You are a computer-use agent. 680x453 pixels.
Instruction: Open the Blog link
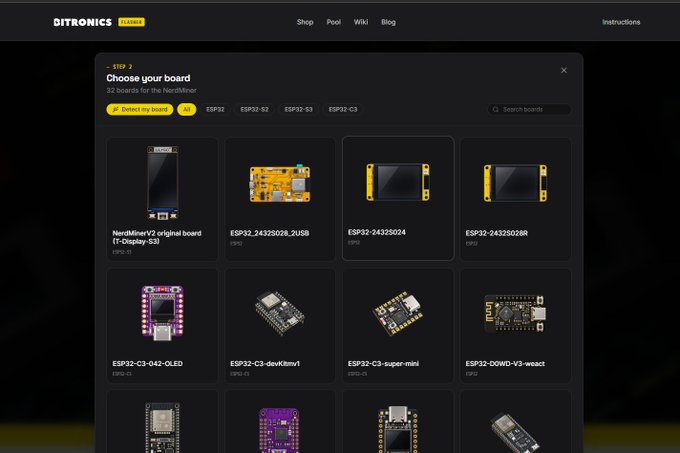(388, 22)
